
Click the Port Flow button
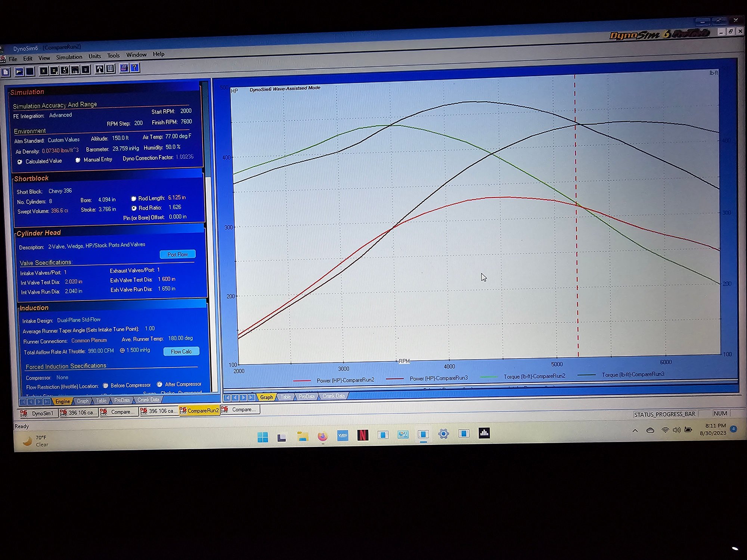coord(177,255)
